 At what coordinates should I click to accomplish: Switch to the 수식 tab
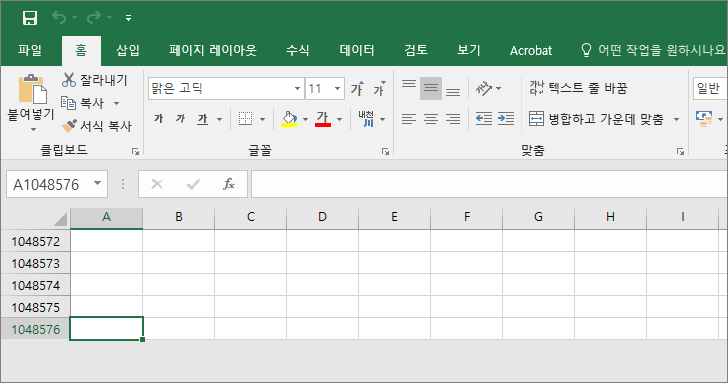point(298,50)
